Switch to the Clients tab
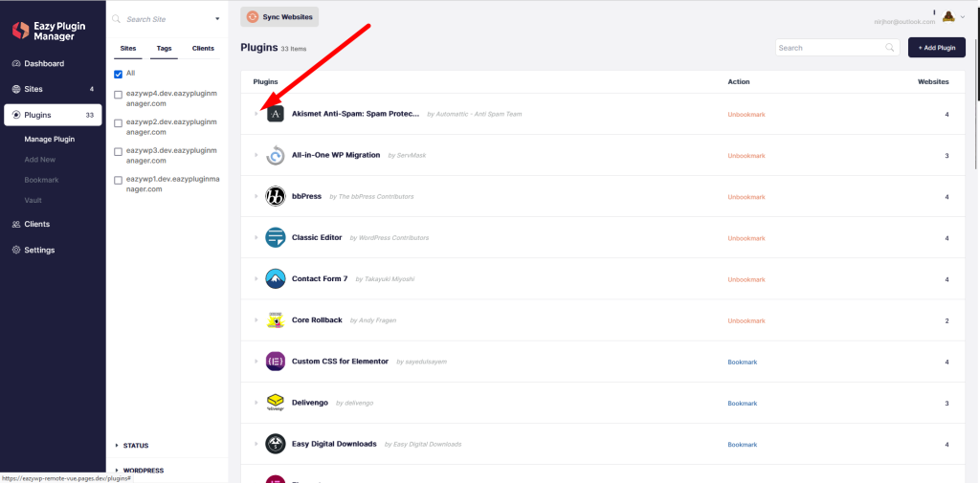Viewport: 980px width, 483px height. 203,49
